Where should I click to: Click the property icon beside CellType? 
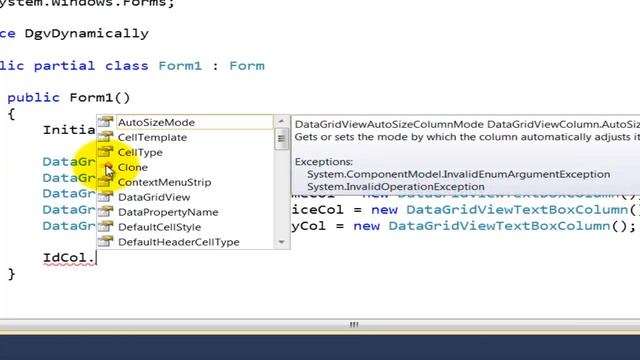pos(105,152)
